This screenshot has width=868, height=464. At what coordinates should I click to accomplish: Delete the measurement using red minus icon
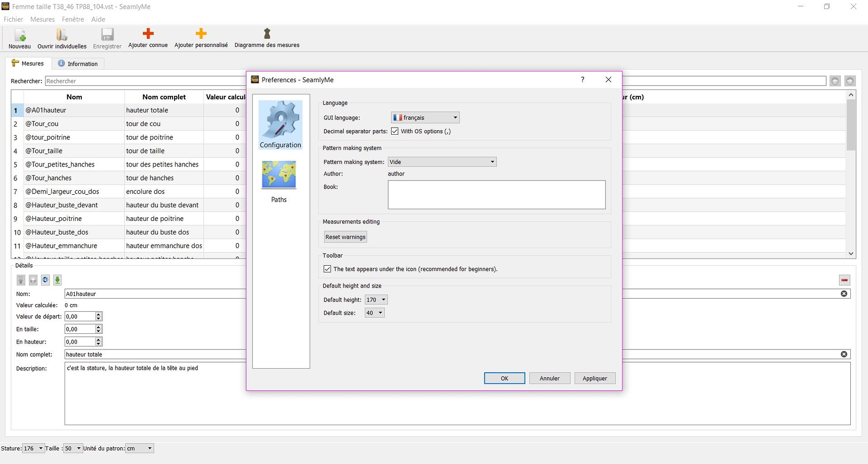[x=845, y=280]
